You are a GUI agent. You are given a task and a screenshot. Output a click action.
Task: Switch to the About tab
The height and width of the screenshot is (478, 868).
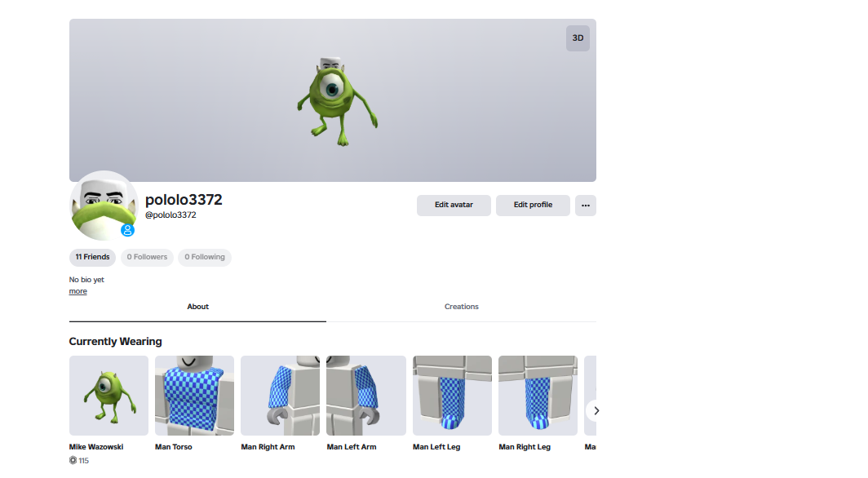click(197, 307)
